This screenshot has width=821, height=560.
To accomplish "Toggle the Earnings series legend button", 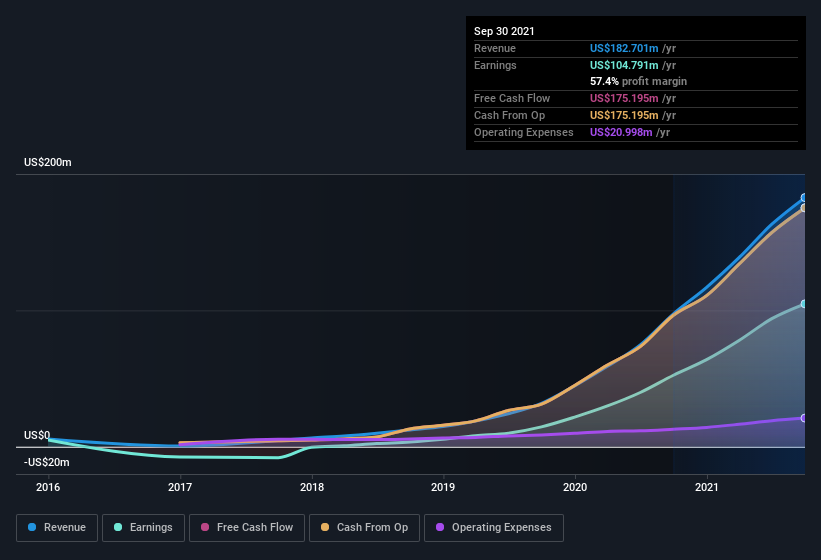I will point(143,528).
